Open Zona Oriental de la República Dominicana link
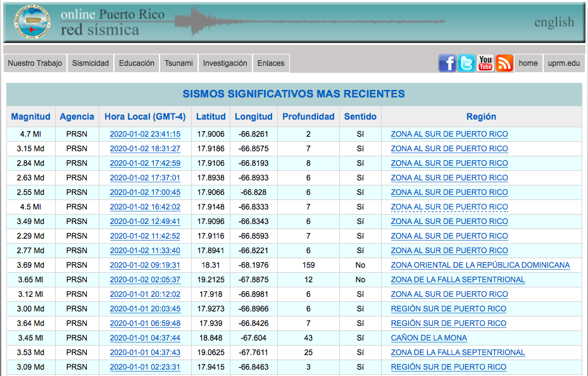Viewport: 588px width, 376px height. (x=480, y=265)
